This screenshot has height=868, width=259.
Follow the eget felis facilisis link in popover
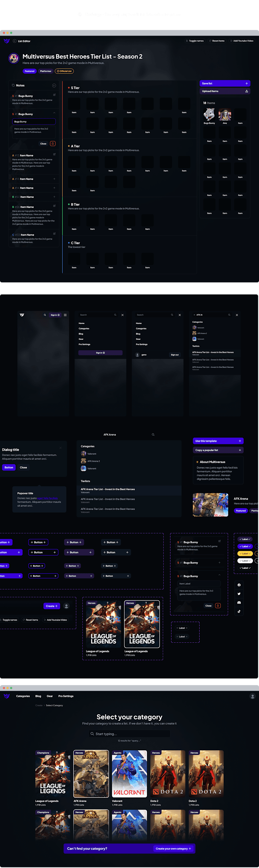47,498
